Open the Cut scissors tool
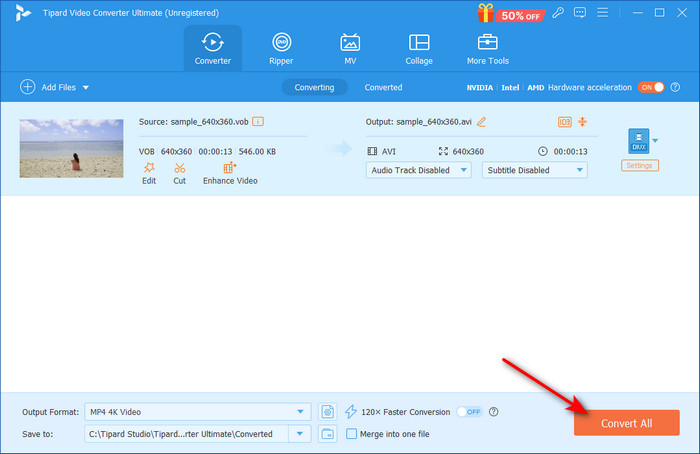This screenshot has height=454, width=700. (179, 173)
